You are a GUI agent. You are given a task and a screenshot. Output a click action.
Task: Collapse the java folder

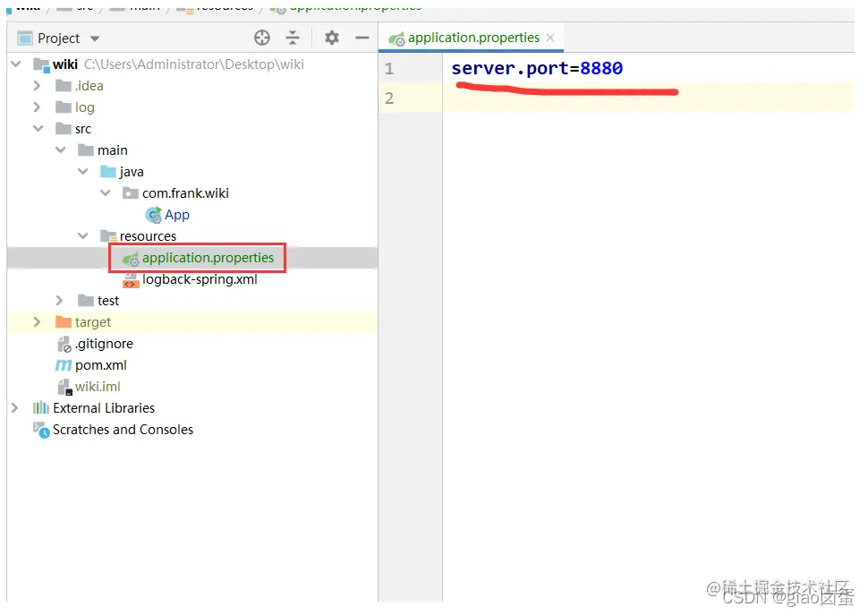click(x=82, y=172)
